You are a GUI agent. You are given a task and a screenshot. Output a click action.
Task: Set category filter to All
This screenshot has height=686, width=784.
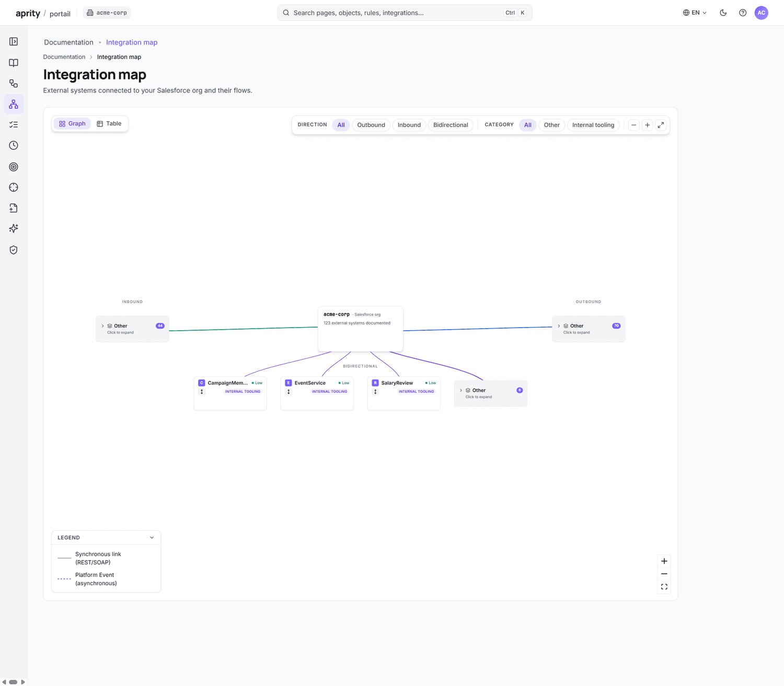pos(528,125)
